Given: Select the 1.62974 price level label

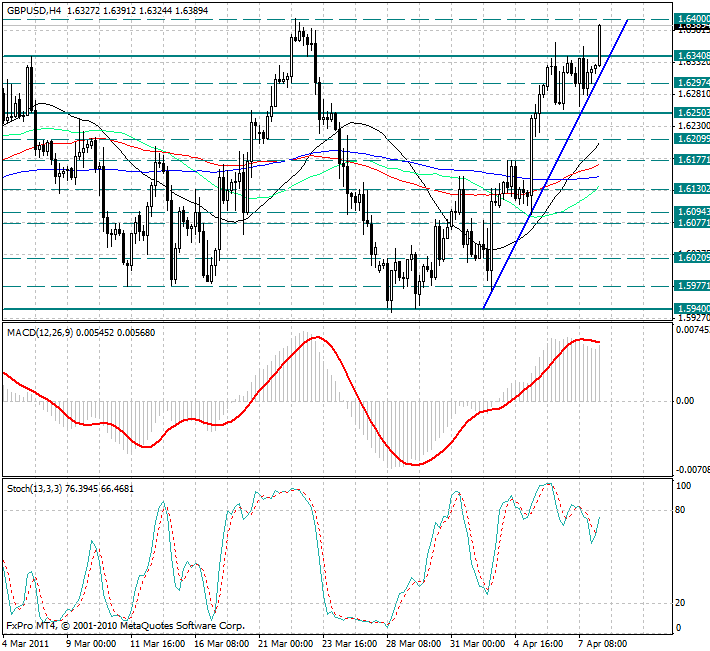Looking at the screenshot, I should [692, 82].
